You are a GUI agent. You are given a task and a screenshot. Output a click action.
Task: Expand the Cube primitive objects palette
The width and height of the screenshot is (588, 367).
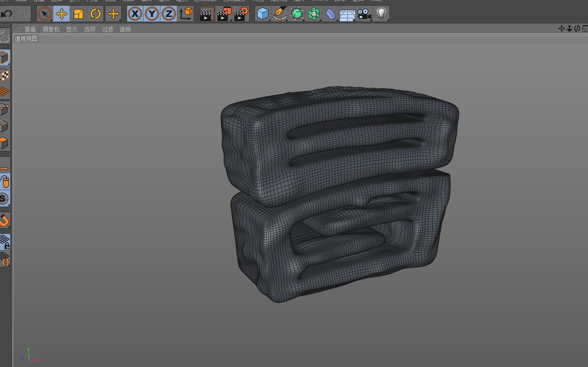tap(263, 14)
